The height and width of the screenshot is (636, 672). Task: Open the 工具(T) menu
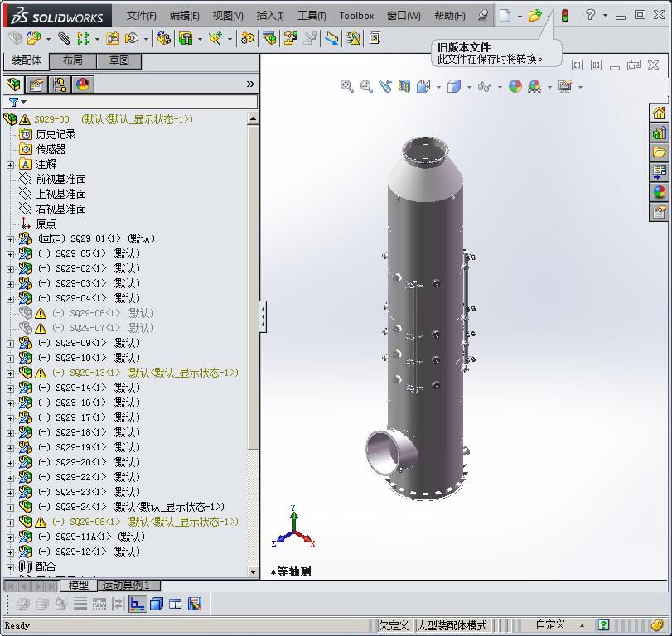(x=312, y=16)
